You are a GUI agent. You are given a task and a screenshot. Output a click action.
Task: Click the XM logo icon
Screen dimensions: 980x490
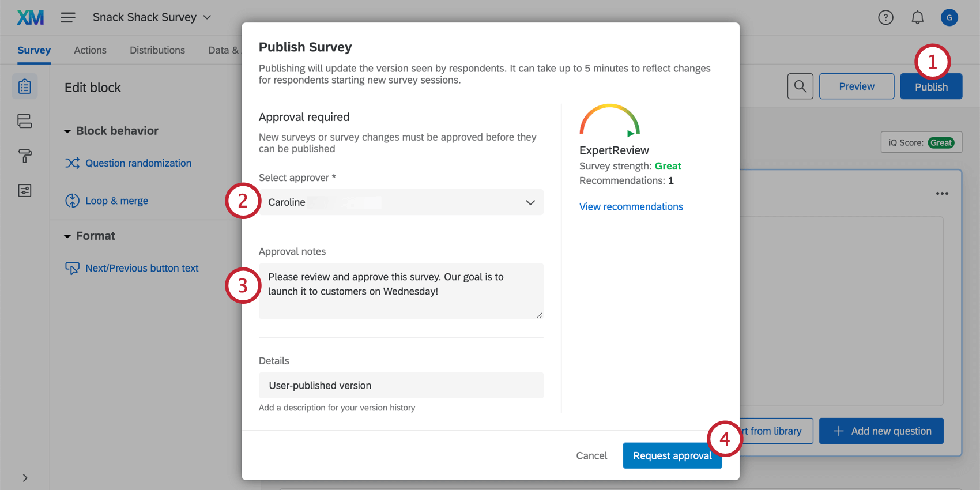point(31,17)
